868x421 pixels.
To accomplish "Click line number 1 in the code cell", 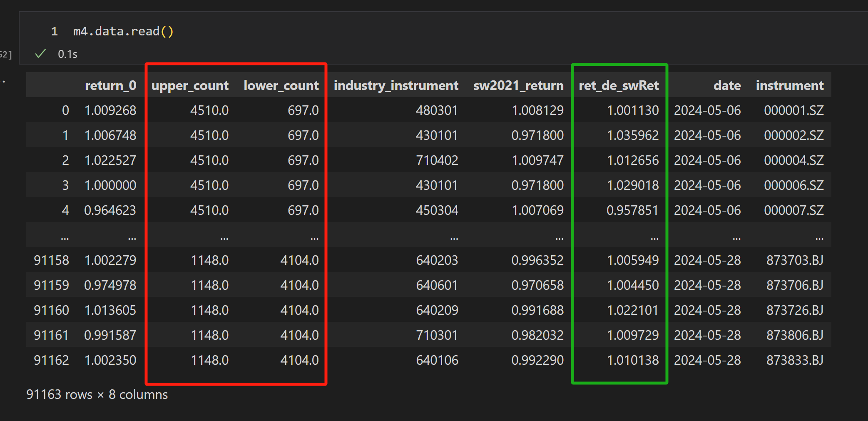I will (54, 32).
